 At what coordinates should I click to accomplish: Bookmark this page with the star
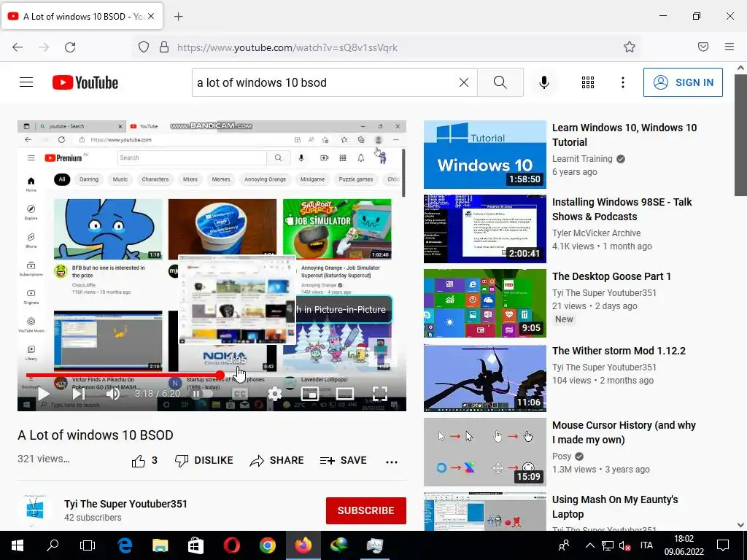[630, 47]
